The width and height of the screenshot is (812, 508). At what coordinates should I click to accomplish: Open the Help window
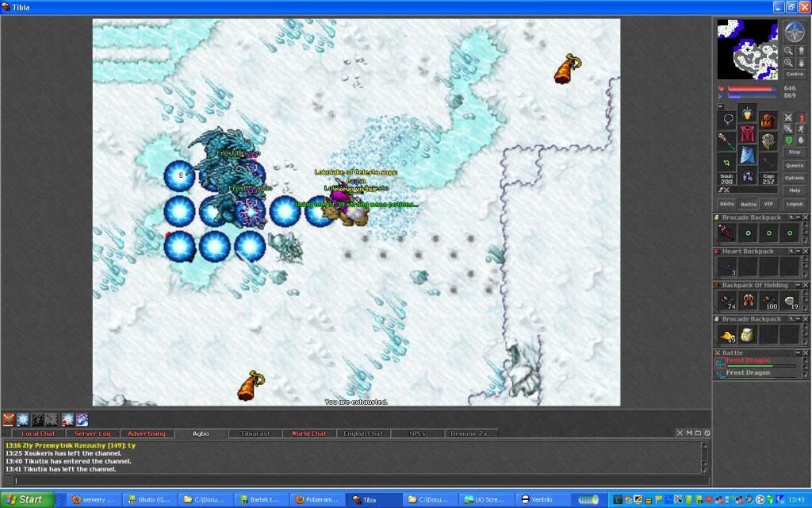point(795,190)
